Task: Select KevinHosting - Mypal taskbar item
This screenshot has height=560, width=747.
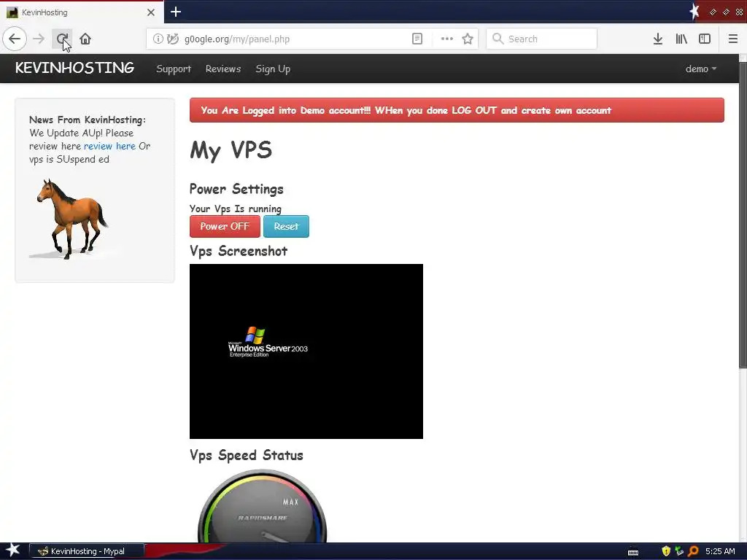Action: point(87,551)
